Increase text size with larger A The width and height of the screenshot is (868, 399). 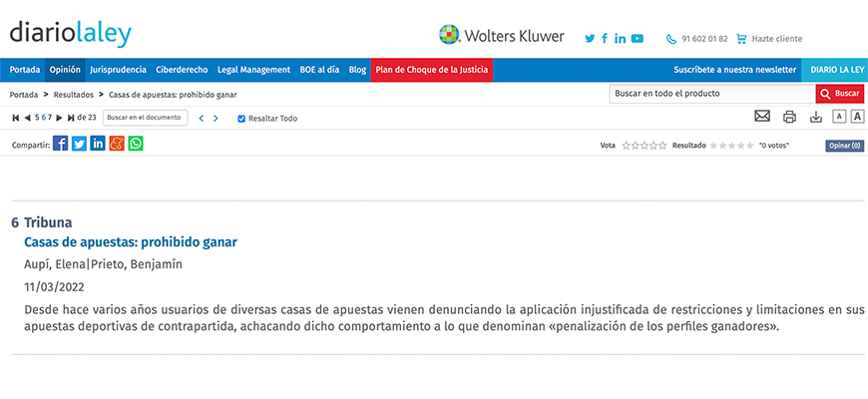click(x=857, y=117)
